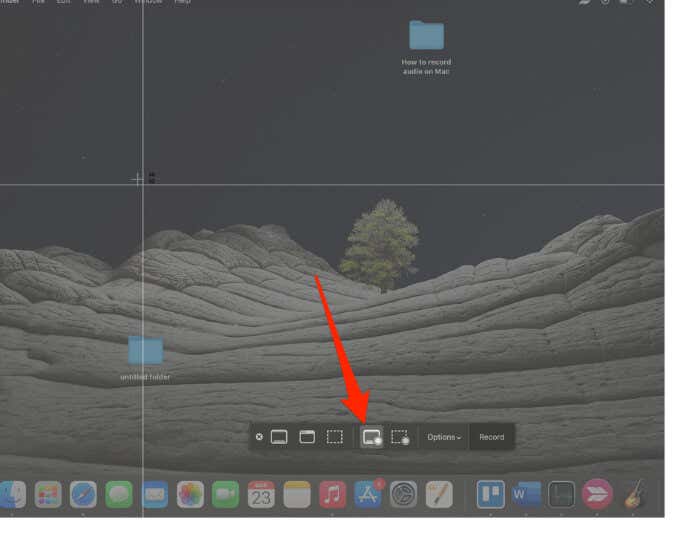Image resolution: width=680 pixels, height=533 pixels.
Task: Choose Record Selected Portion option
Action: [400, 437]
